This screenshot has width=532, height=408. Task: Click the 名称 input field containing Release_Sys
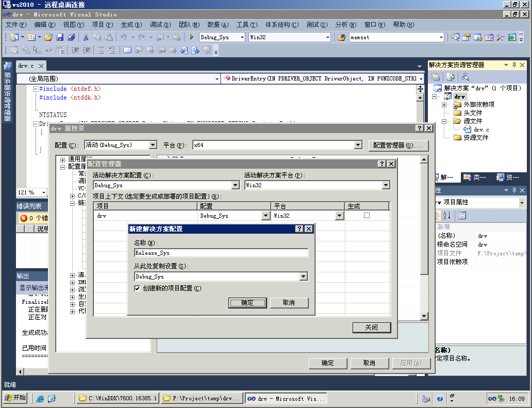coord(221,253)
